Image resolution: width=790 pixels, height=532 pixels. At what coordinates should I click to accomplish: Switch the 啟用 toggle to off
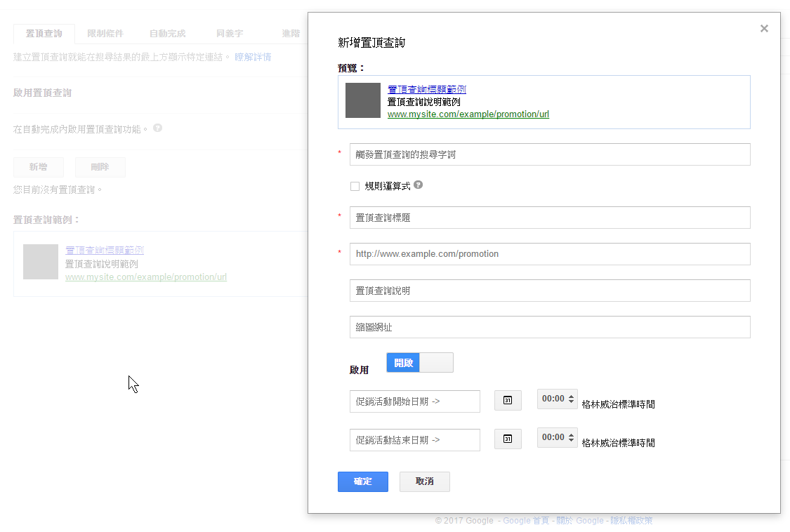(x=435, y=362)
